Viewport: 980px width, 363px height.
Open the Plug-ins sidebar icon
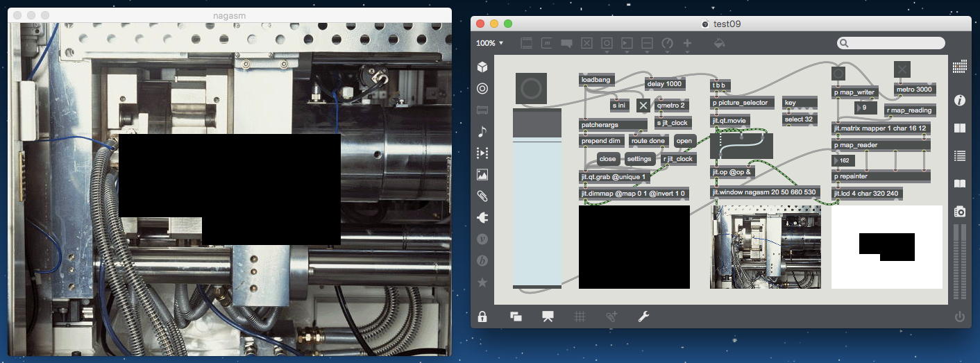pos(482,218)
